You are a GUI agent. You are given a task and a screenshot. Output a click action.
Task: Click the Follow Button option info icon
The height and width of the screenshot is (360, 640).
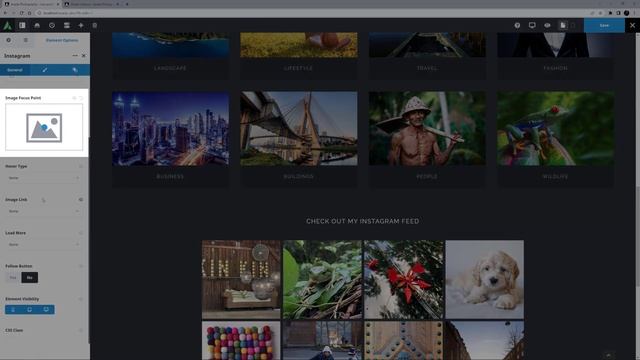tap(81, 266)
